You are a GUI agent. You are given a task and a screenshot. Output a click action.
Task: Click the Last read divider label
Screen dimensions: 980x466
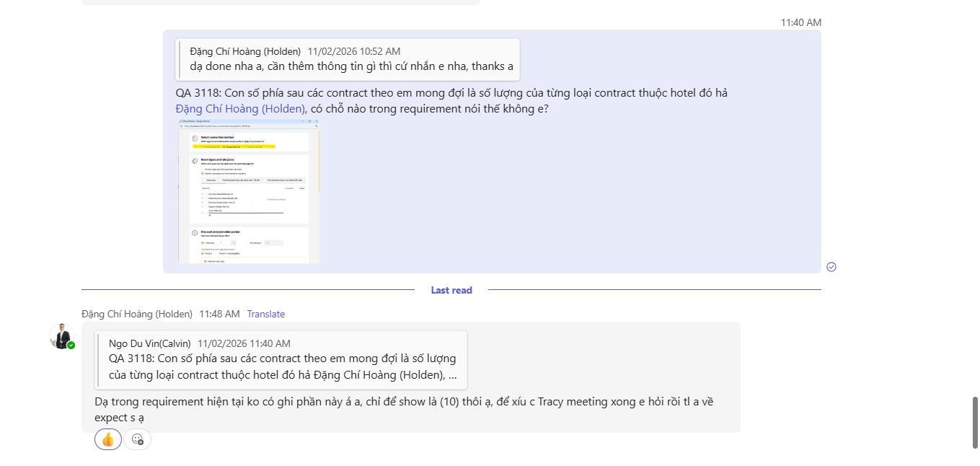coord(451,290)
